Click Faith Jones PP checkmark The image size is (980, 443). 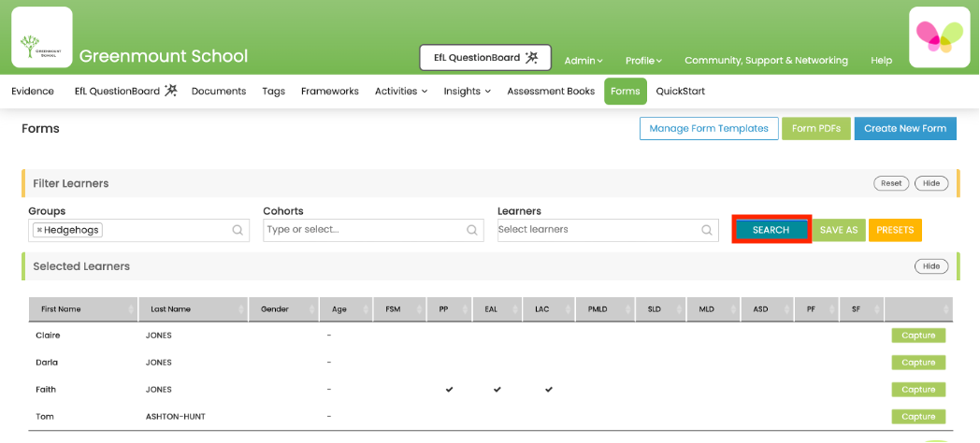tap(449, 390)
